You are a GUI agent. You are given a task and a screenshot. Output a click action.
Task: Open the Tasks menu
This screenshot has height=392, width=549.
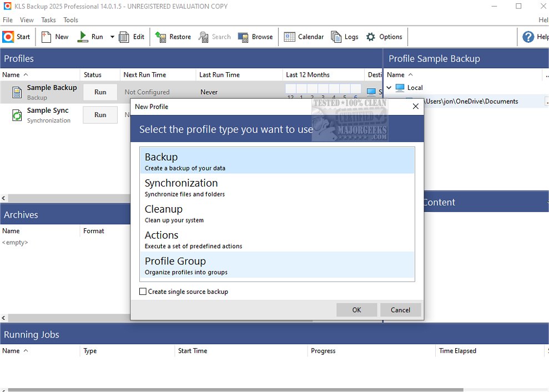48,20
